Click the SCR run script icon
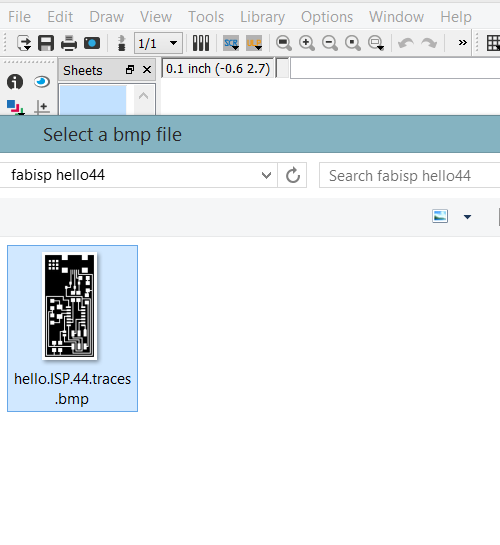The image size is (500, 545). point(231,43)
